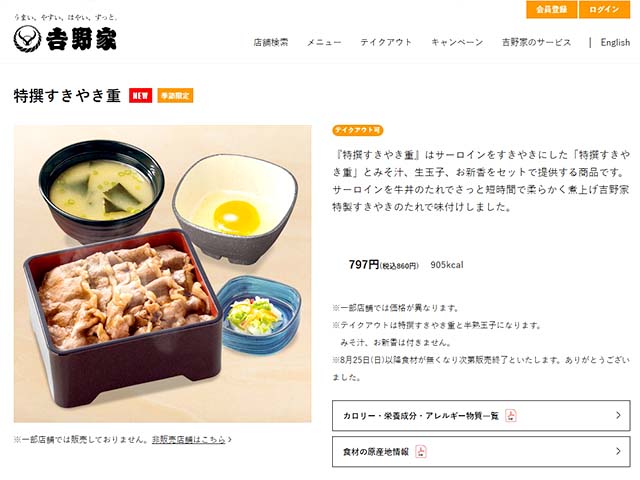Expand the chevron on the 食材の原産地情報 row
The image size is (640, 480).
pyautogui.click(x=618, y=451)
